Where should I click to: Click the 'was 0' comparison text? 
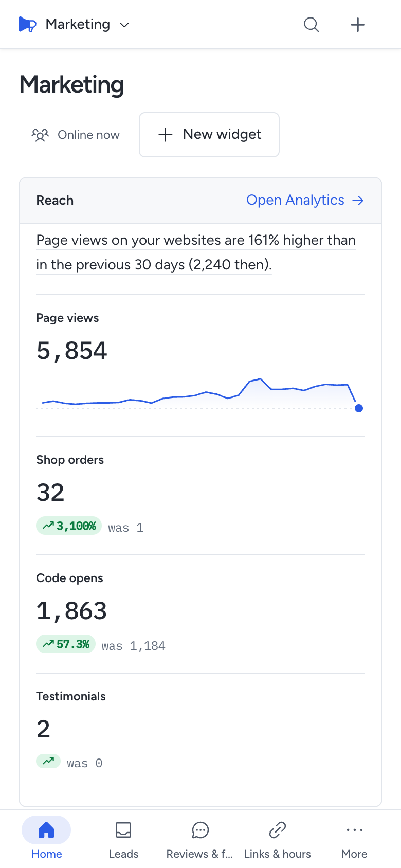tap(85, 763)
